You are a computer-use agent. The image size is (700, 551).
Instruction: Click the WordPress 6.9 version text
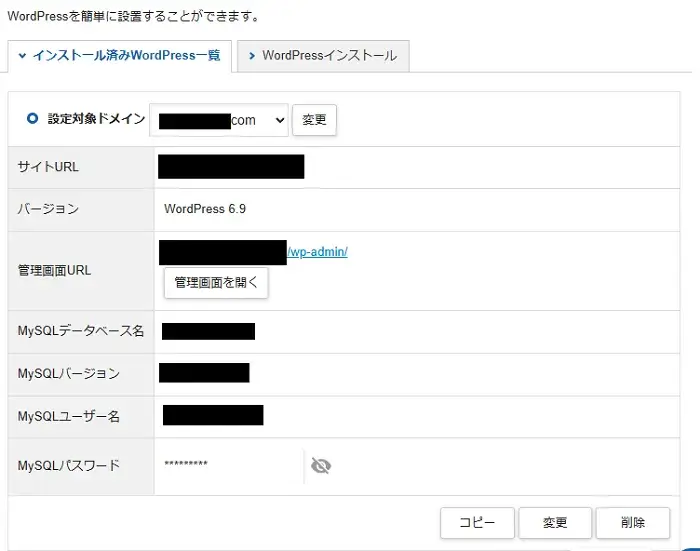(205, 209)
